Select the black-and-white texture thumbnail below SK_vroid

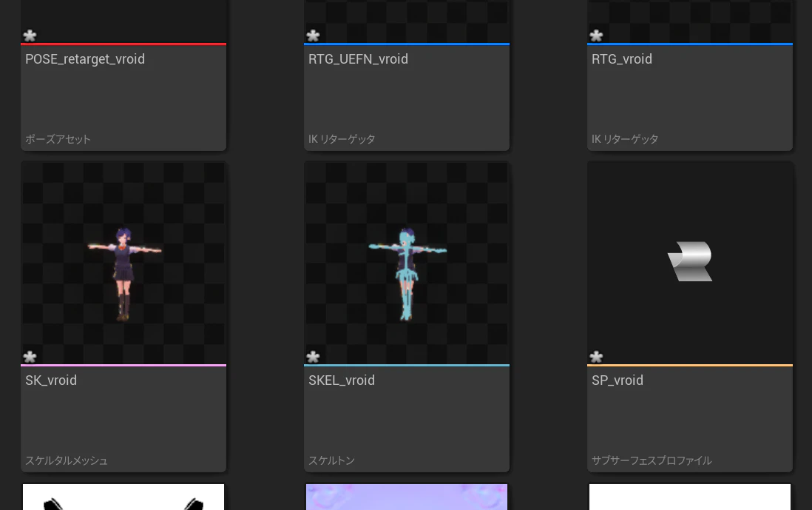point(124,497)
